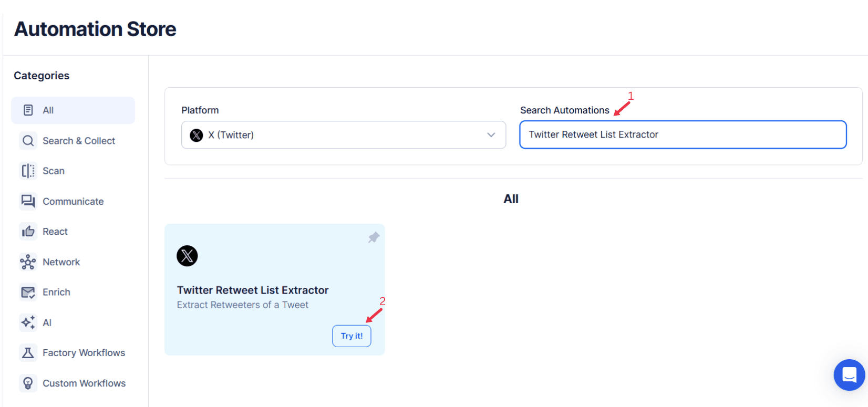Open the Platform dropdown
868x407 pixels.
(343, 135)
